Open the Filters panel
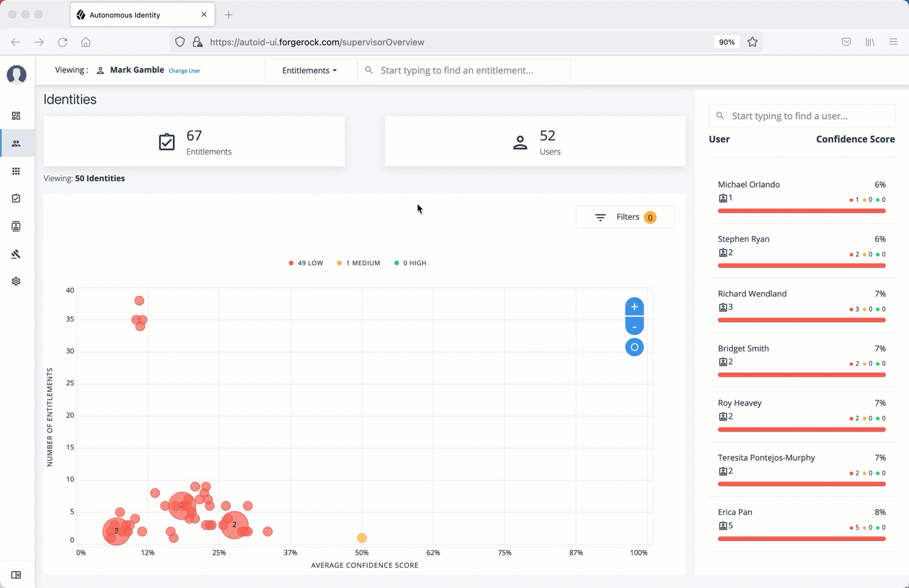 point(625,217)
